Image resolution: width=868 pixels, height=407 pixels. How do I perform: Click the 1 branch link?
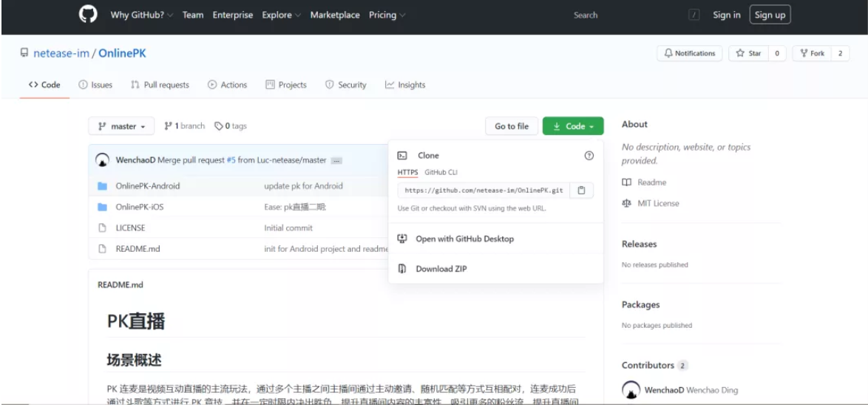pyautogui.click(x=185, y=126)
